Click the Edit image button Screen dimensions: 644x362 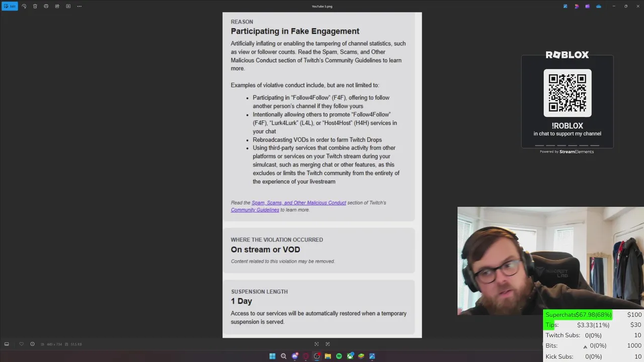[10, 6]
